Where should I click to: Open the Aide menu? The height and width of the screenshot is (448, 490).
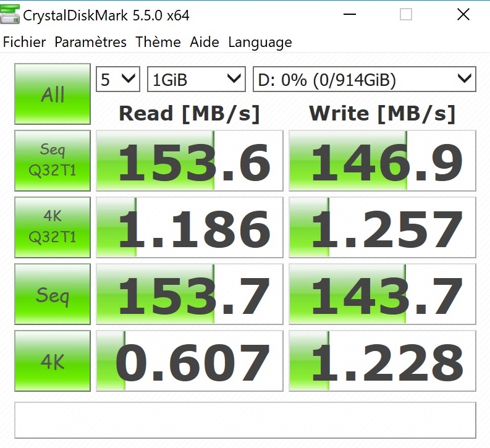205,42
